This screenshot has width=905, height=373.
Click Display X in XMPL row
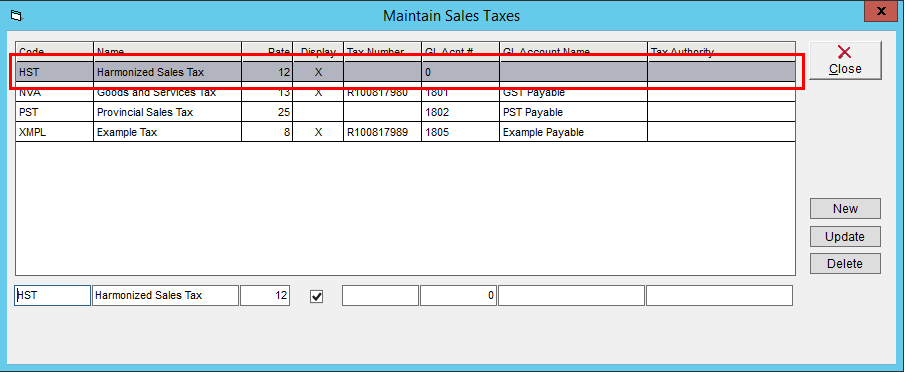point(318,132)
